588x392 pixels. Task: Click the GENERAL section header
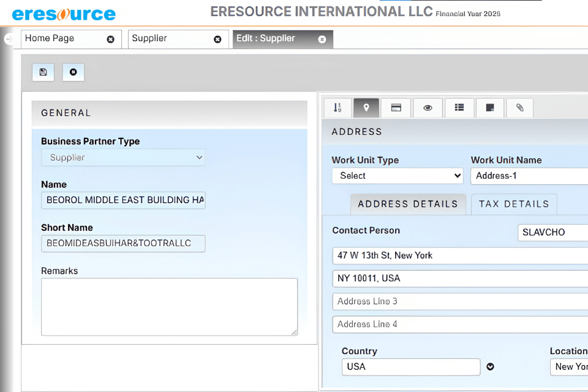(x=170, y=113)
